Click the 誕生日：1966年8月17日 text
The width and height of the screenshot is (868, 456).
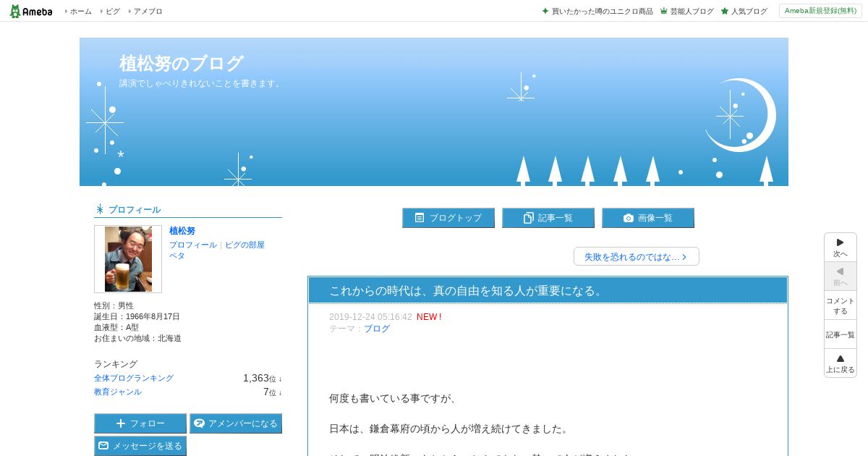coord(137,317)
